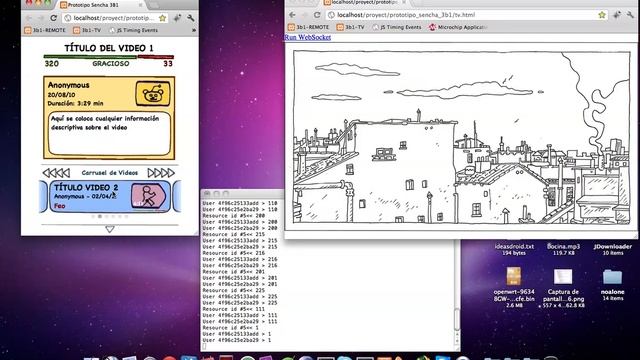Click the rooftop cartoon video frame
The width and height of the screenshot is (640, 360).
click(462, 137)
